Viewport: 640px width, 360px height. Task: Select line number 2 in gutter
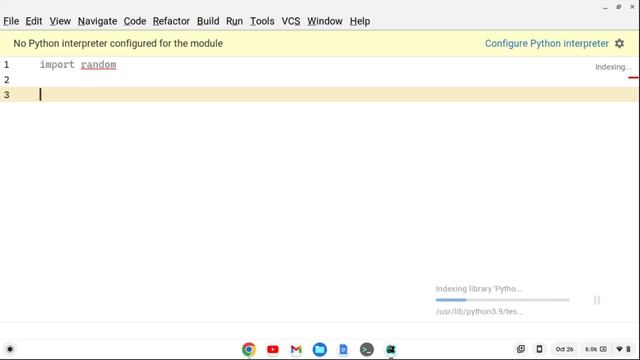[7, 80]
